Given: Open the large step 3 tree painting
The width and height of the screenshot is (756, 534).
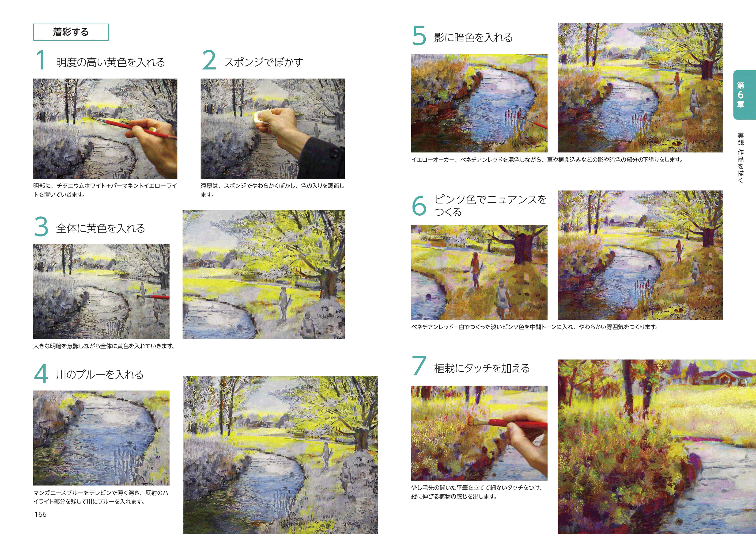Looking at the screenshot, I should coord(264,274).
